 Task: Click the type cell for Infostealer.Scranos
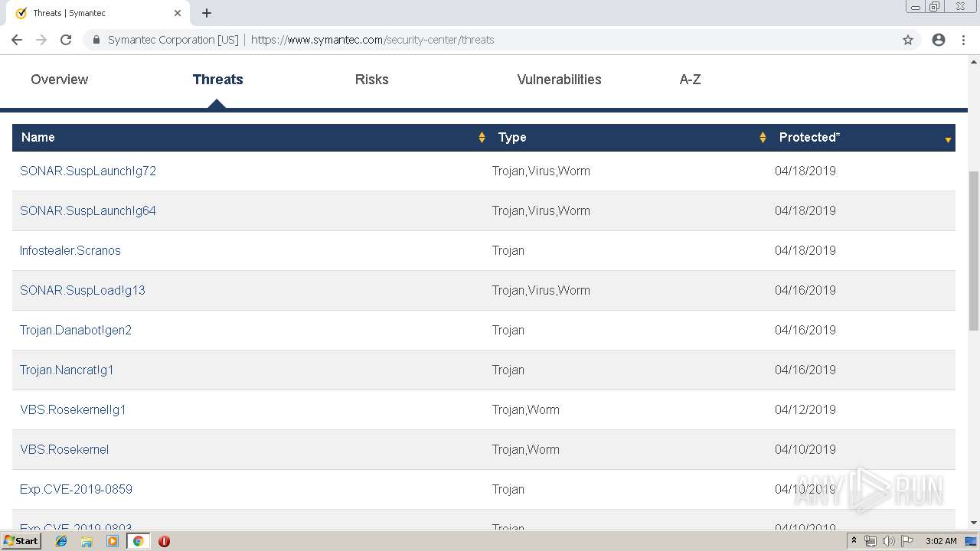(508, 250)
